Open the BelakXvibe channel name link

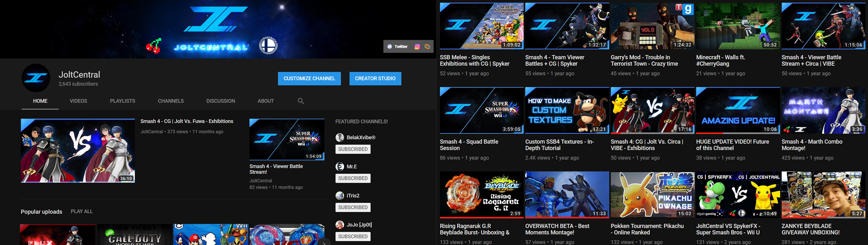click(x=361, y=138)
